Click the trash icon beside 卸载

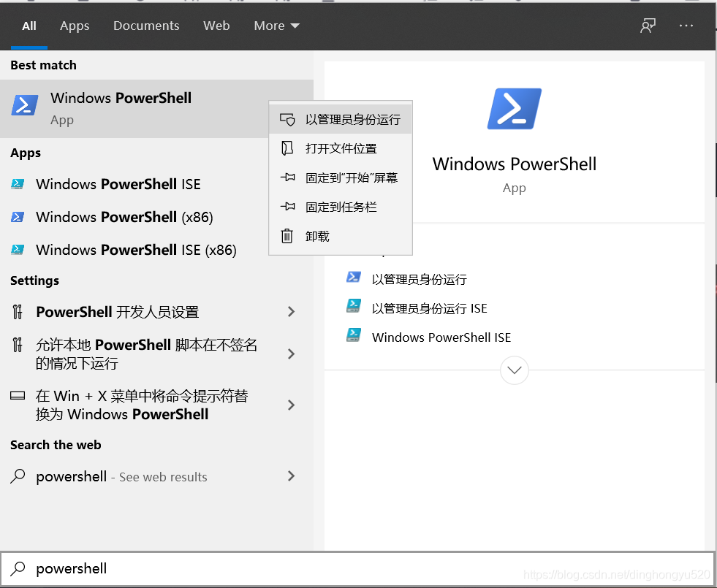(x=287, y=236)
